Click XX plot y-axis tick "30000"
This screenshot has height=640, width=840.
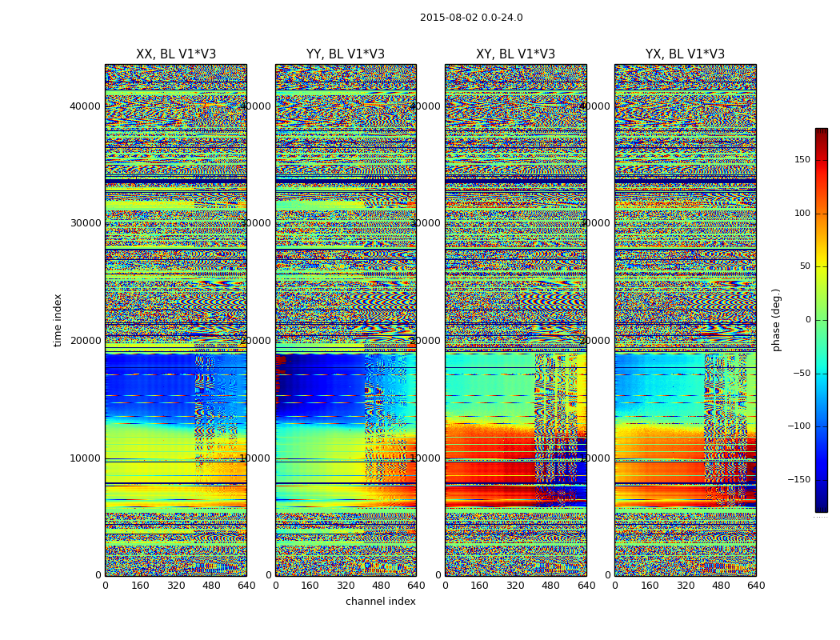pyautogui.click(x=85, y=222)
